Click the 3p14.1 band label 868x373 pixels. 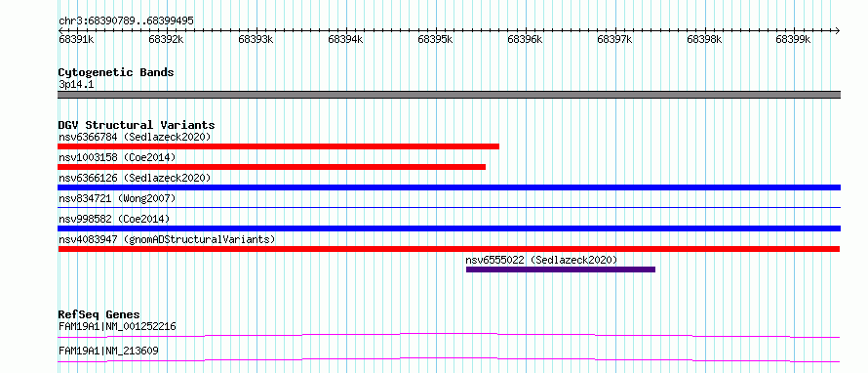click(76, 85)
